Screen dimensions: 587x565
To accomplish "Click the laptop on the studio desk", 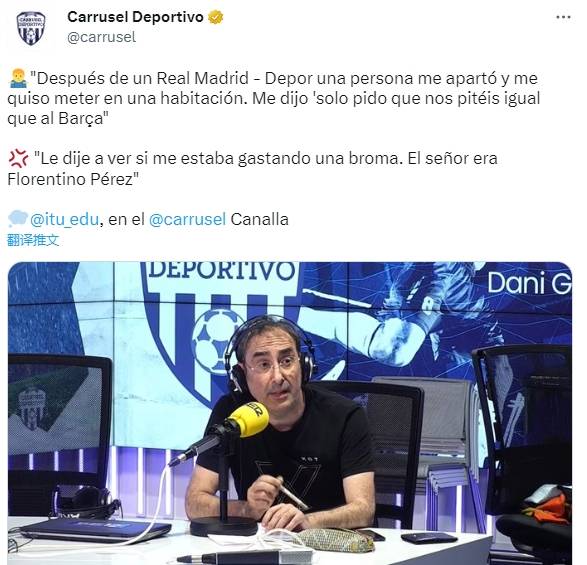I will (x=95, y=528).
